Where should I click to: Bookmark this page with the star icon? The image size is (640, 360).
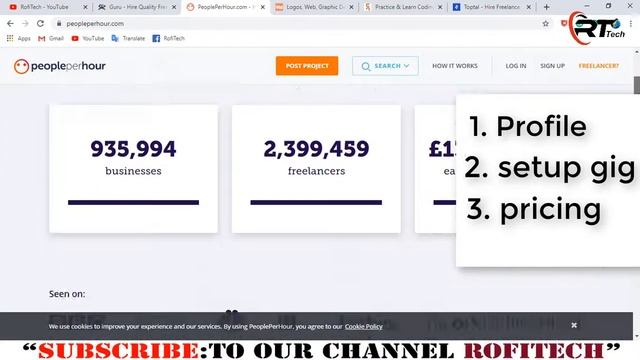click(545, 24)
